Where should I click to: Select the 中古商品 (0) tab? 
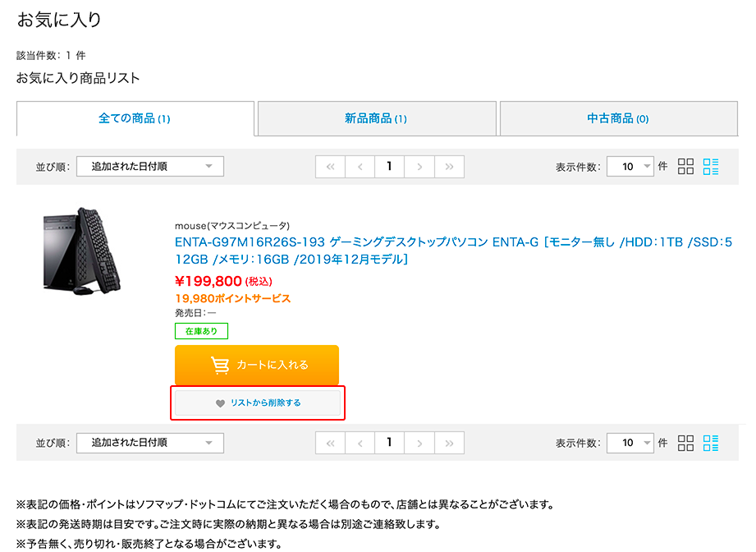619,118
